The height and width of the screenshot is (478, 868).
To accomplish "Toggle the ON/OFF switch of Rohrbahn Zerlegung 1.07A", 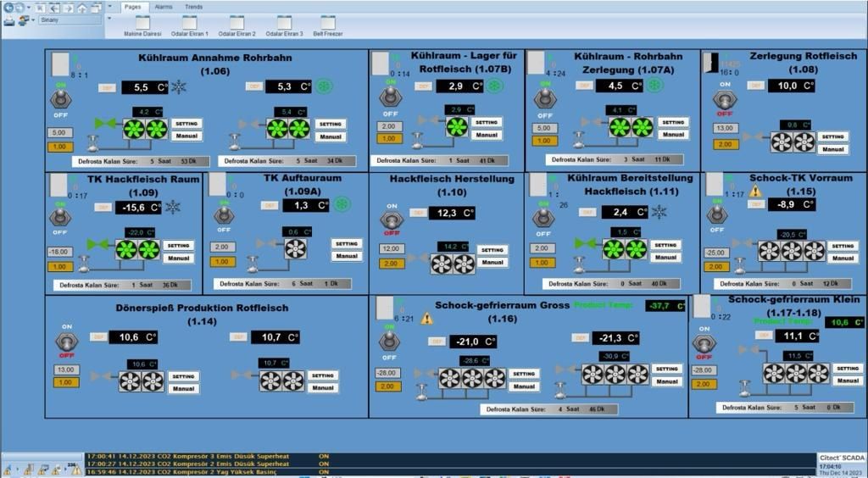I will pyautogui.click(x=545, y=99).
